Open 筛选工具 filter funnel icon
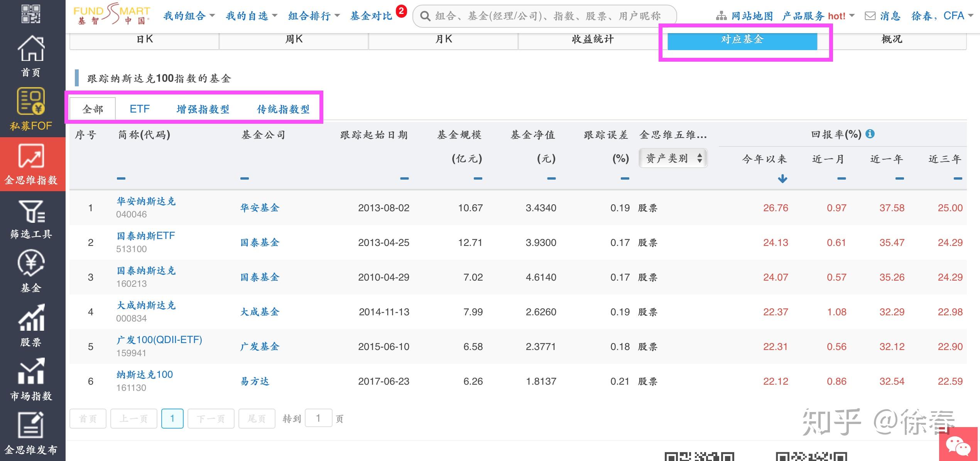980x461 pixels. [x=31, y=211]
